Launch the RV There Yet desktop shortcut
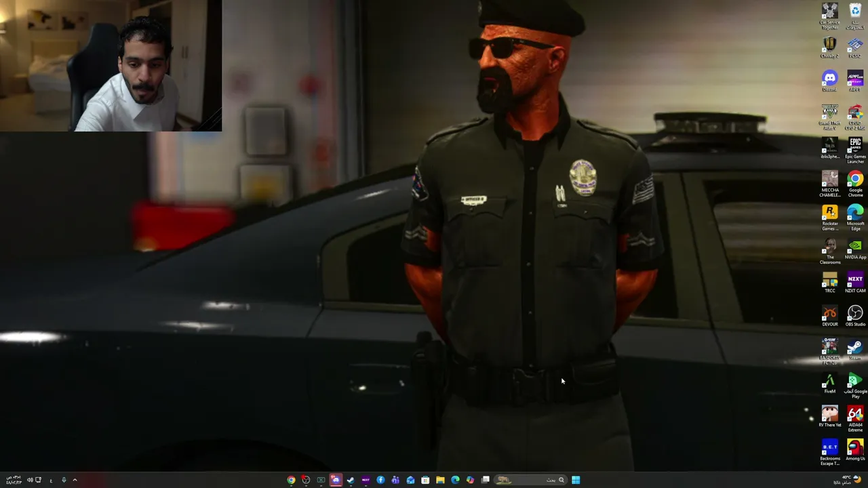 (x=829, y=417)
